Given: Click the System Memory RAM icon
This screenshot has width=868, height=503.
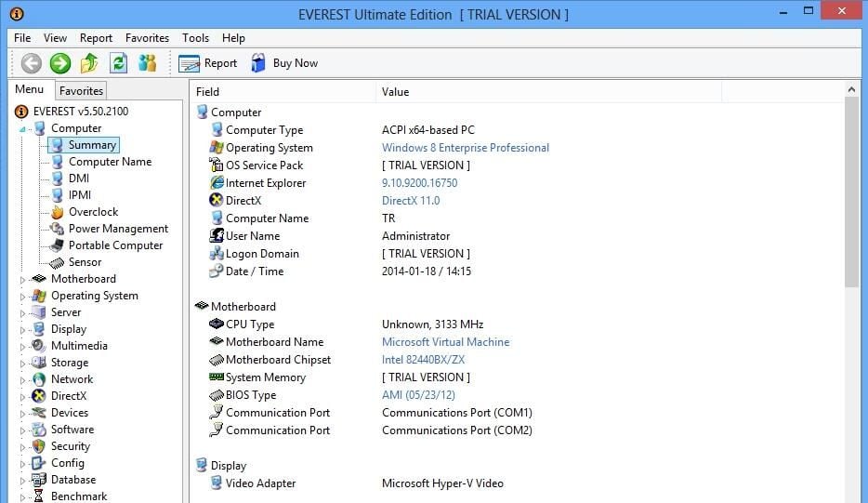Looking at the screenshot, I should pos(217,377).
